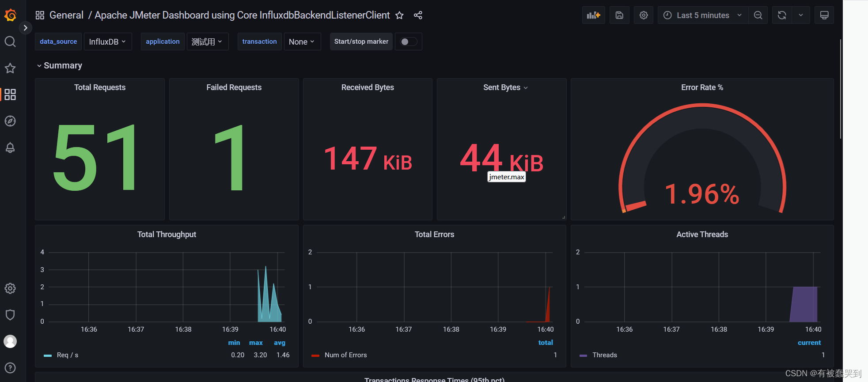Cycle view mode monitor icon
Viewport: 868px width, 382px height.
pos(824,15)
